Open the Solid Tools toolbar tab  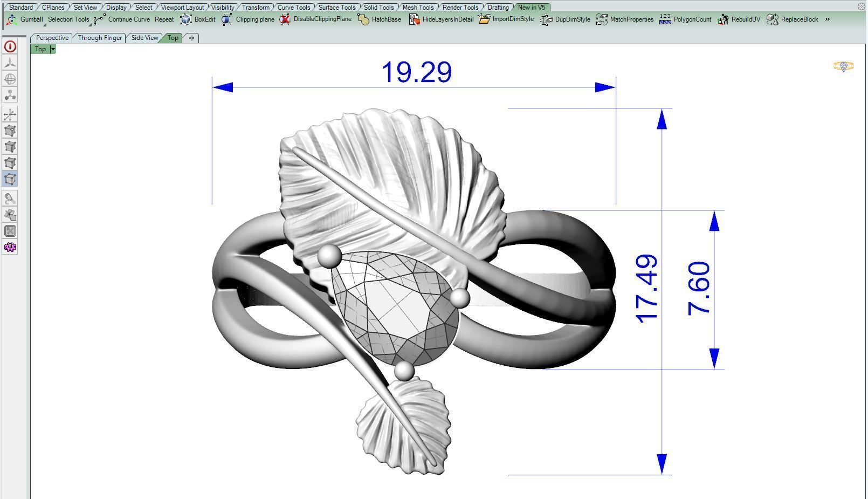click(378, 8)
